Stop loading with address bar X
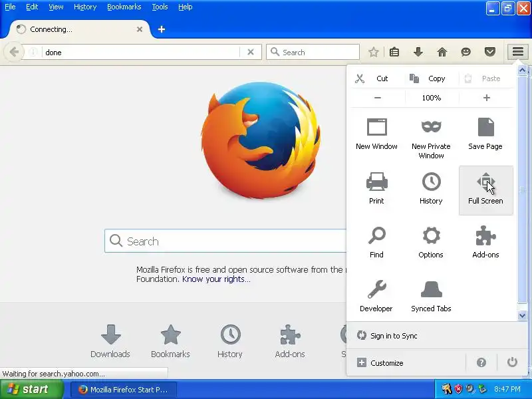This screenshot has width=532, height=399. [x=251, y=53]
